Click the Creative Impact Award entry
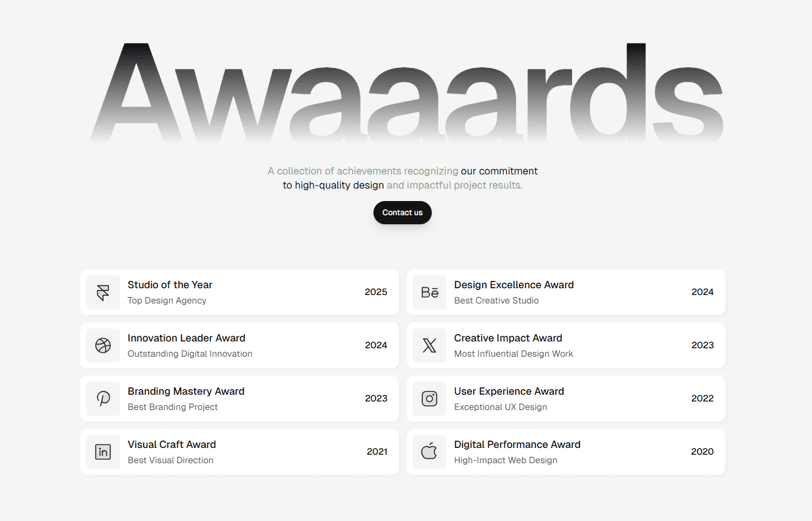Screen dimensions: 812x521 [566, 345]
